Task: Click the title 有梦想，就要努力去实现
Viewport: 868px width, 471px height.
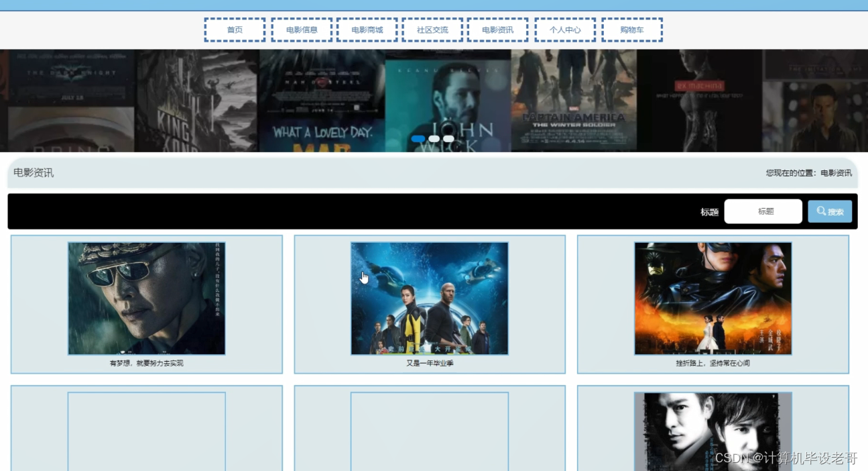Action: tap(147, 363)
